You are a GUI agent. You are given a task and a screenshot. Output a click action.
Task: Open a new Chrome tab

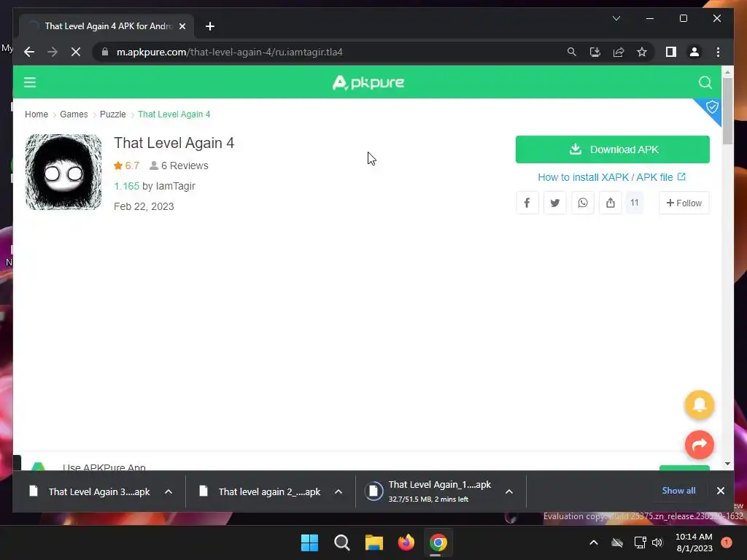(x=210, y=26)
